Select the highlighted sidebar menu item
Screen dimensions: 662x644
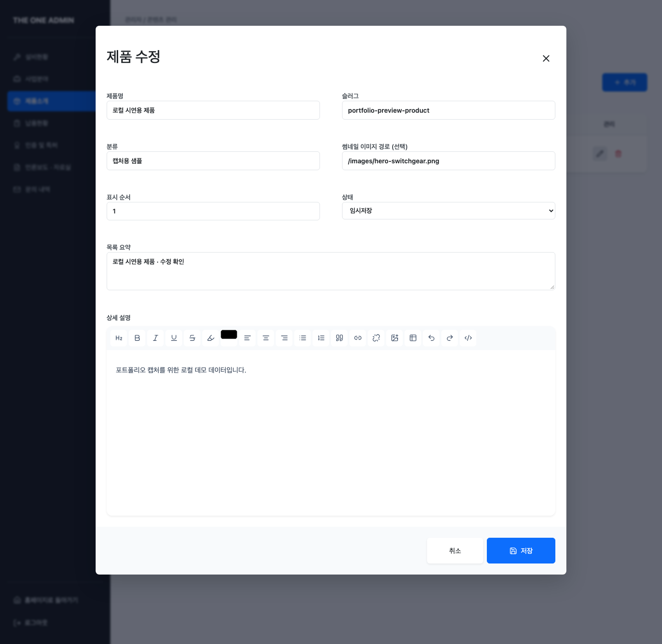51,101
